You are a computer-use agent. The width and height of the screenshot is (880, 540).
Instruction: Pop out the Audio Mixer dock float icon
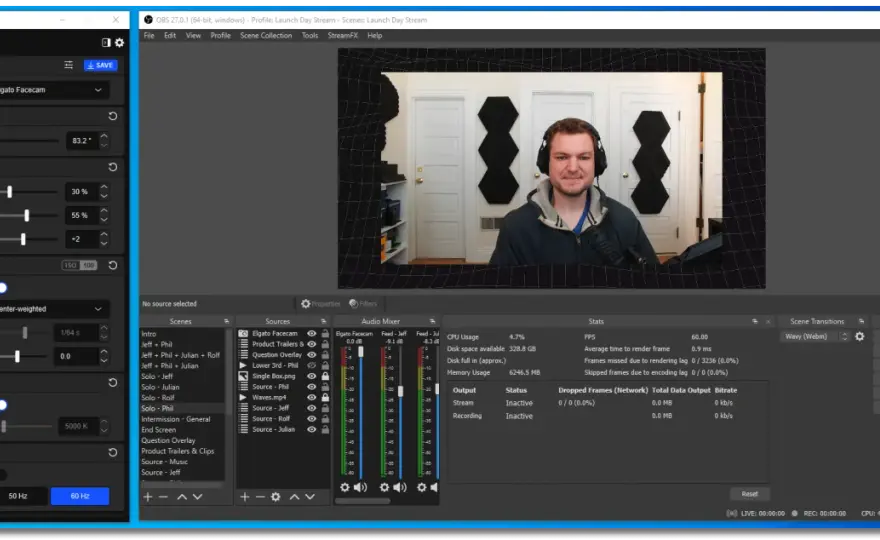[x=432, y=322]
